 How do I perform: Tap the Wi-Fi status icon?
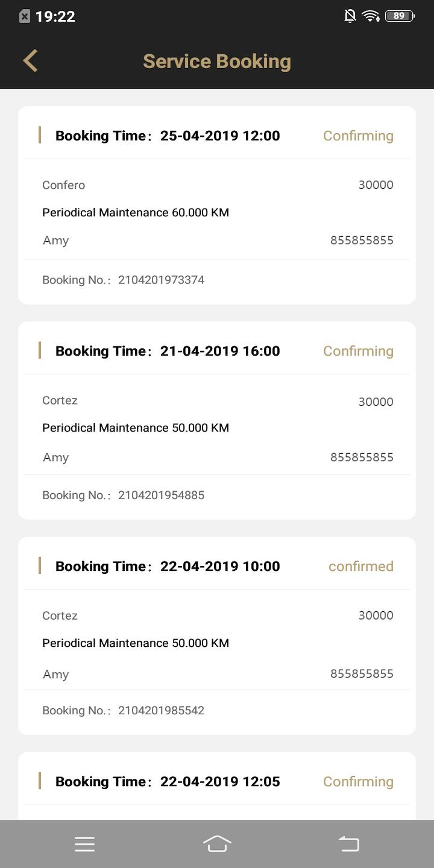371,16
